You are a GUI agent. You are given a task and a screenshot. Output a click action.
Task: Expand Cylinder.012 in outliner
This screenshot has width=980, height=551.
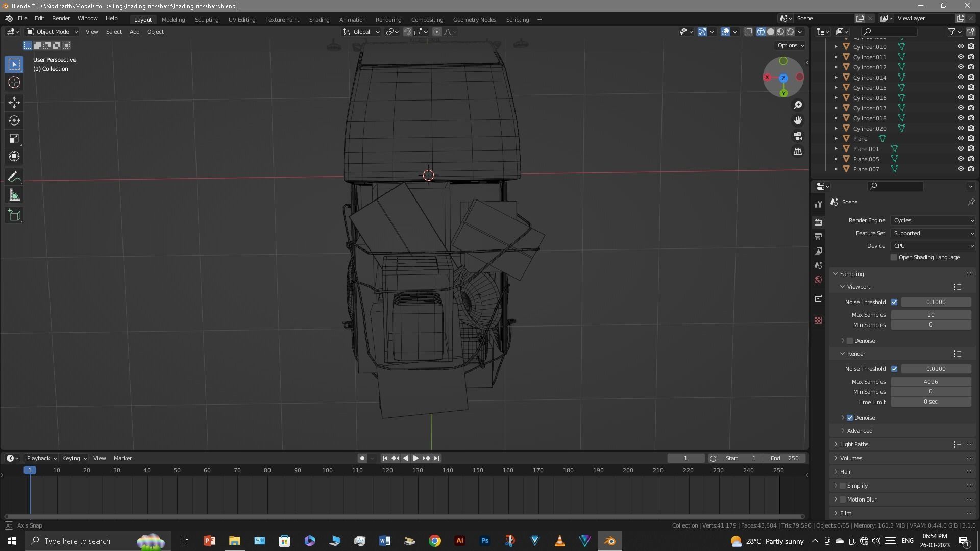pos(836,67)
